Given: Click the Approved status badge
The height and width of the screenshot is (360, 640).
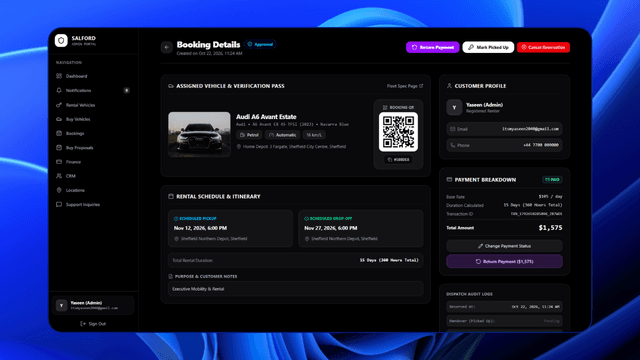Looking at the screenshot, I should click(x=260, y=44).
